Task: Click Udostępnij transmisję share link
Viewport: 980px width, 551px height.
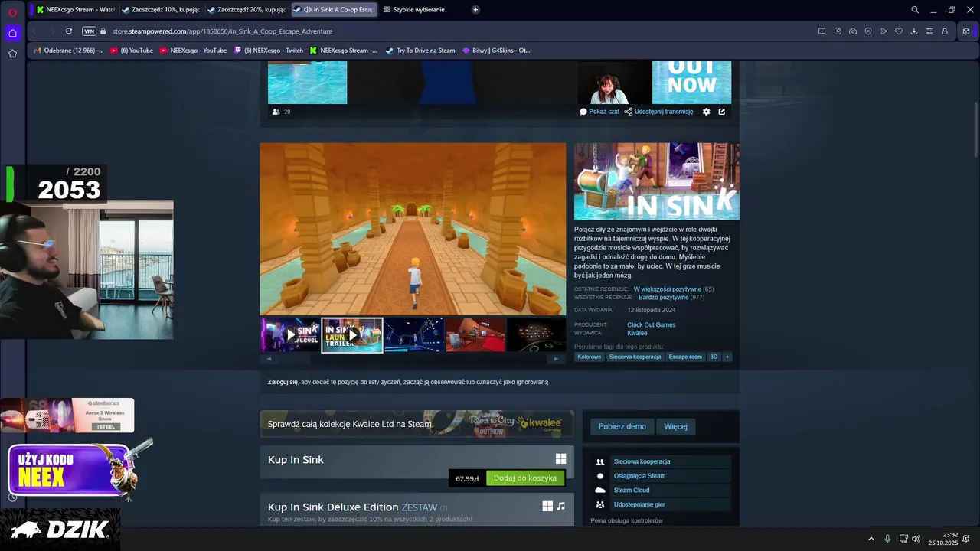Action: point(658,112)
